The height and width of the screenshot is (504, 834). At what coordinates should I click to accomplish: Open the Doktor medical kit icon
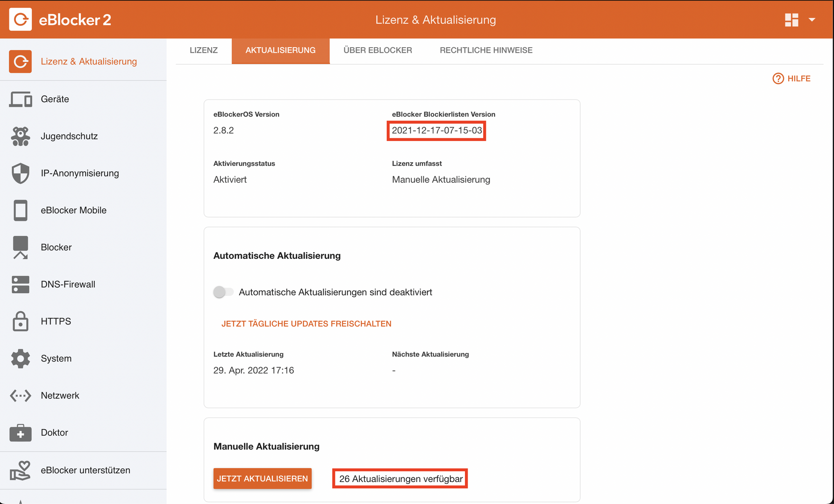click(21, 433)
